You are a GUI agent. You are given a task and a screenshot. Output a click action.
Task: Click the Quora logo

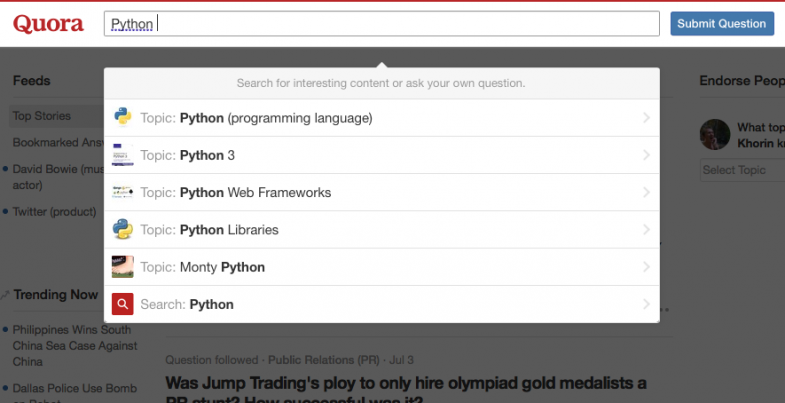coord(49,24)
